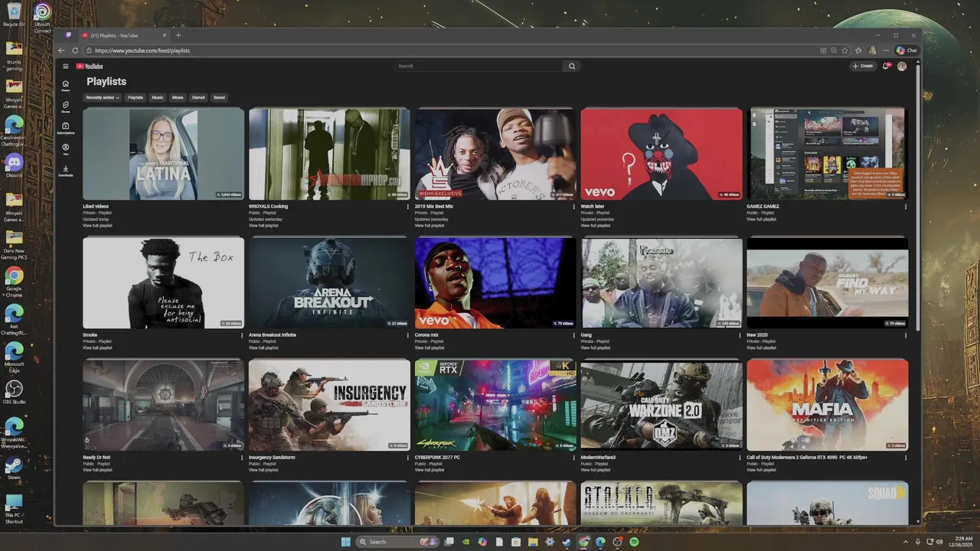Open a new browser tab
This screenshot has width=980, height=551.
178,35
